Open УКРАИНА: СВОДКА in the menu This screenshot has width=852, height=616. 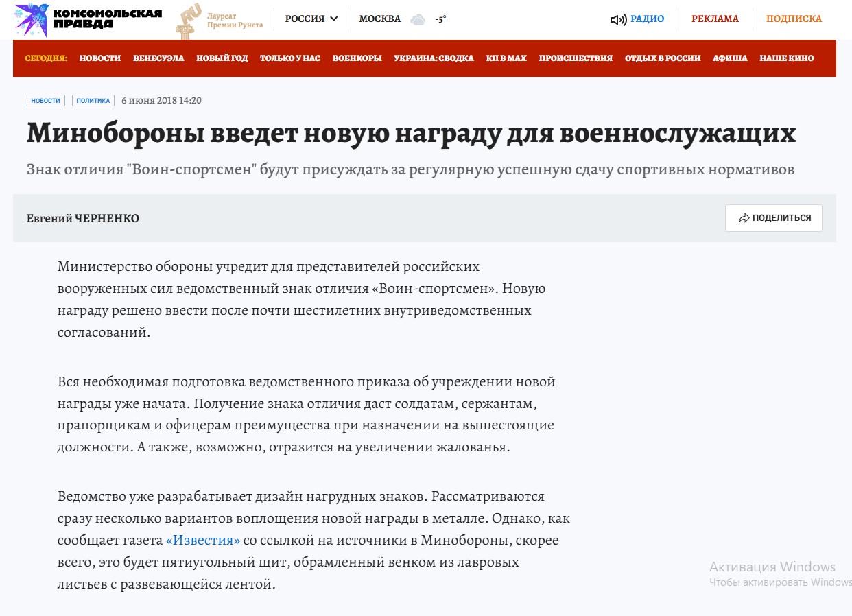(434, 58)
